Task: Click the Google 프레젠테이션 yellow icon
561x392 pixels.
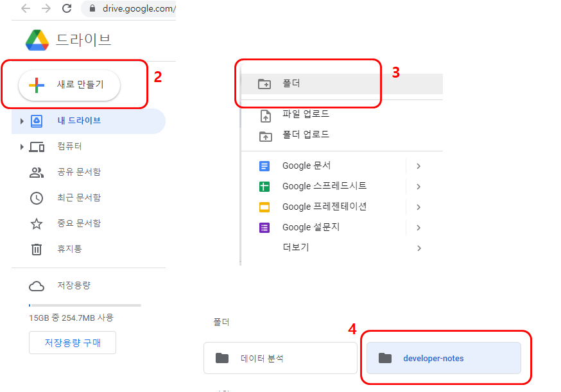Action: [x=264, y=207]
